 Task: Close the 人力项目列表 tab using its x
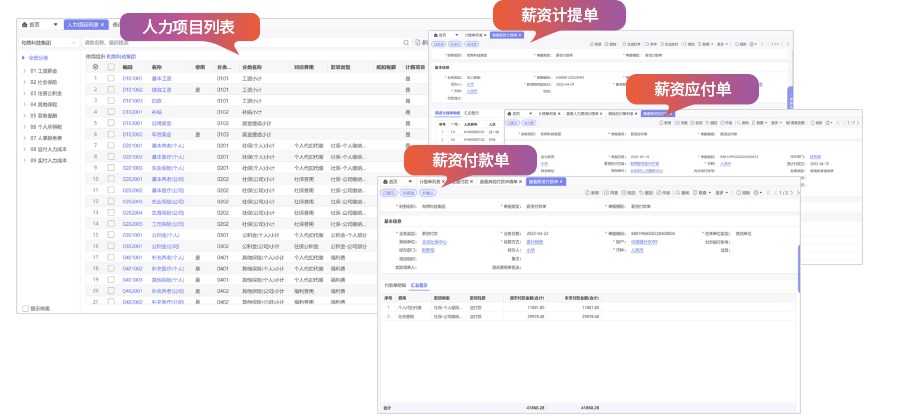[102, 23]
